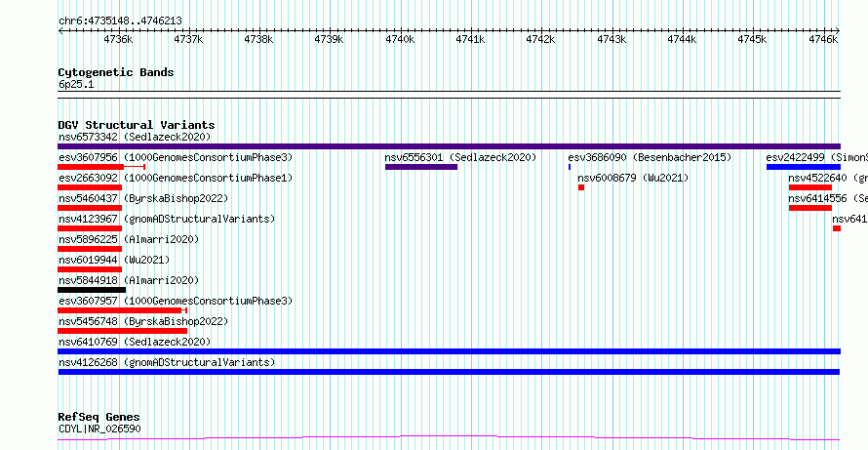This screenshot has width=868, height=450.
Task: Click the esv2422499 variant label
Action: (816, 157)
